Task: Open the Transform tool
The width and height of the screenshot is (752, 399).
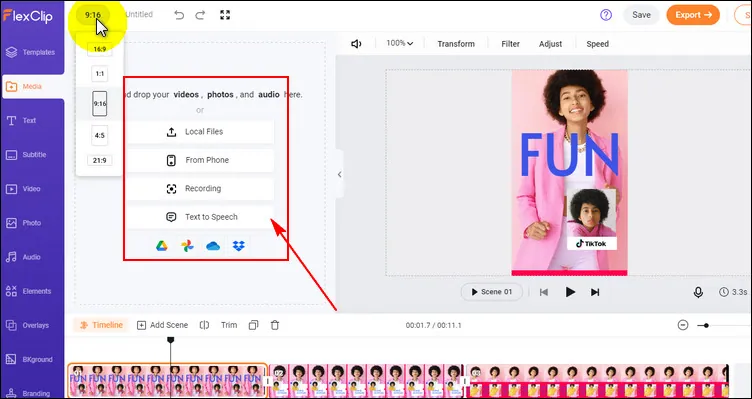Action: pyautogui.click(x=456, y=44)
